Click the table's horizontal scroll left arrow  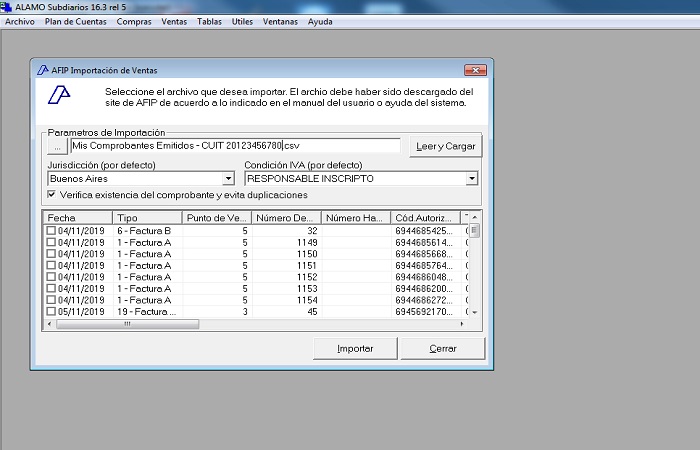49,324
